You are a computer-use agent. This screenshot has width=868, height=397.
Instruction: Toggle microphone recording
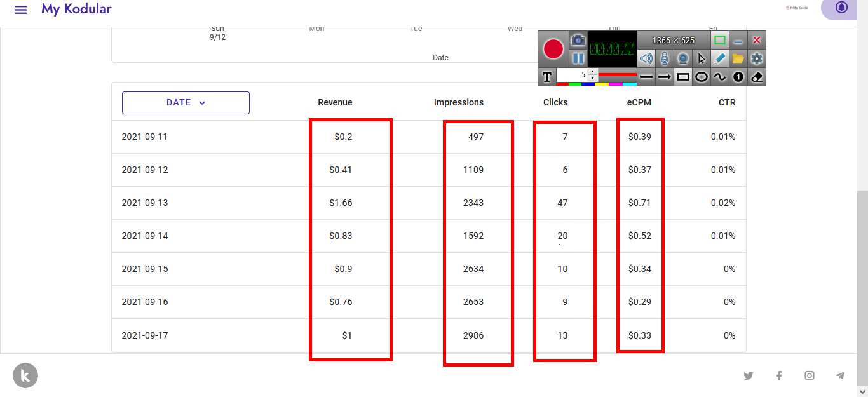point(665,58)
